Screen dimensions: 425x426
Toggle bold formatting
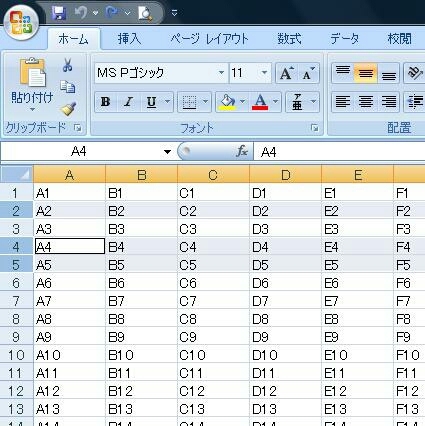pos(106,102)
